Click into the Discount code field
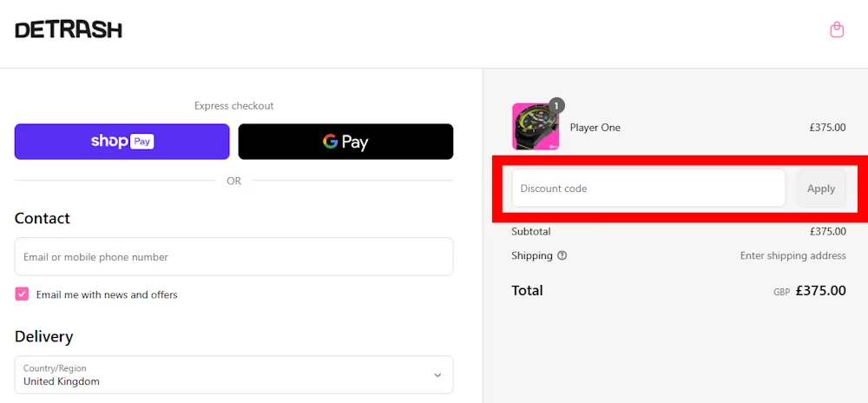The height and width of the screenshot is (403, 868). point(648,188)
